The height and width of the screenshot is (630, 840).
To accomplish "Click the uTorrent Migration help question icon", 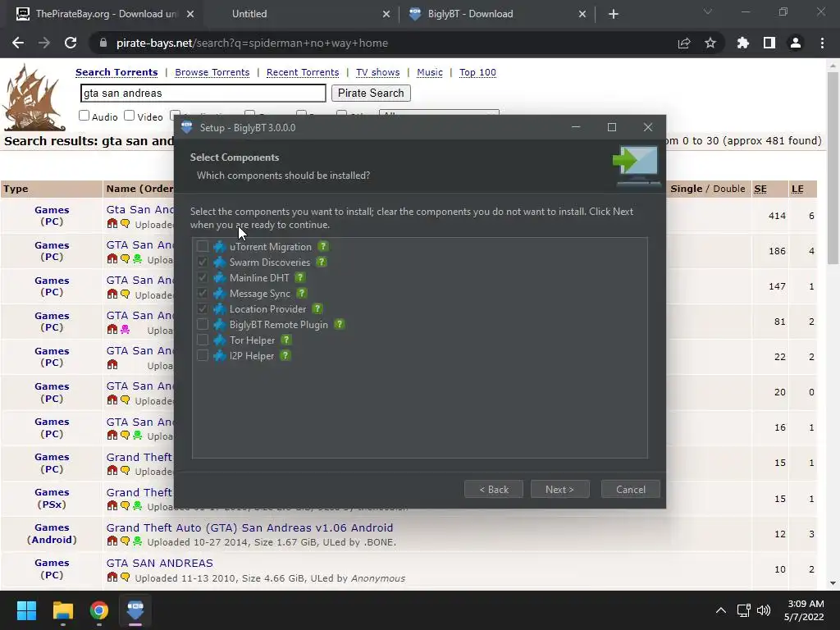I will tap(322, 246).
